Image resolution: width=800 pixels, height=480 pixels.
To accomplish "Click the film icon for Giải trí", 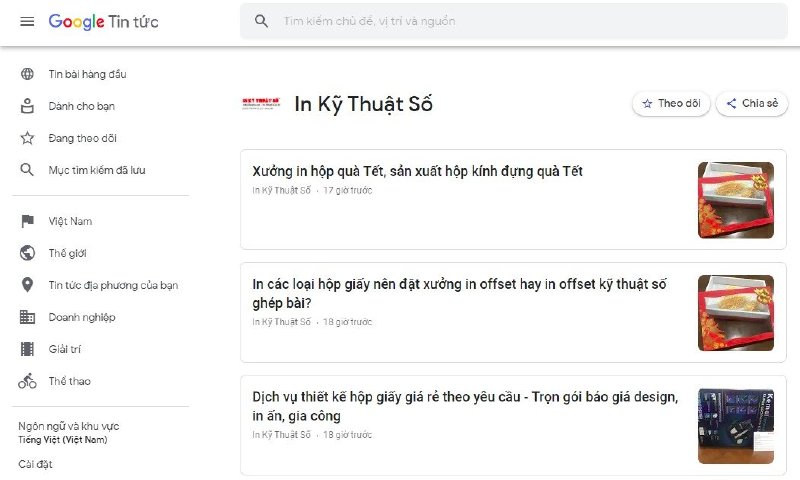I will click(27, 349).
